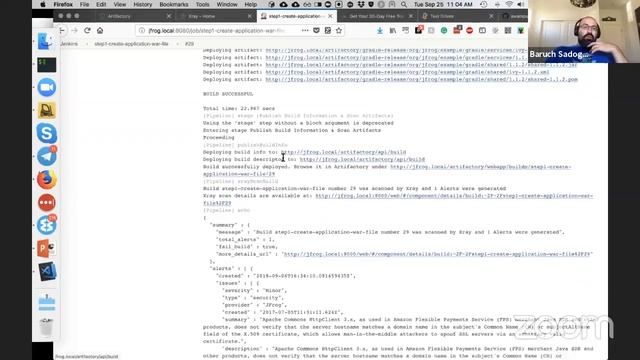The height and width of the screenshot is (360, 640).
Task: Open the 'Deploying build info to' artifactory/api/build link
Action: pos(343,152)
